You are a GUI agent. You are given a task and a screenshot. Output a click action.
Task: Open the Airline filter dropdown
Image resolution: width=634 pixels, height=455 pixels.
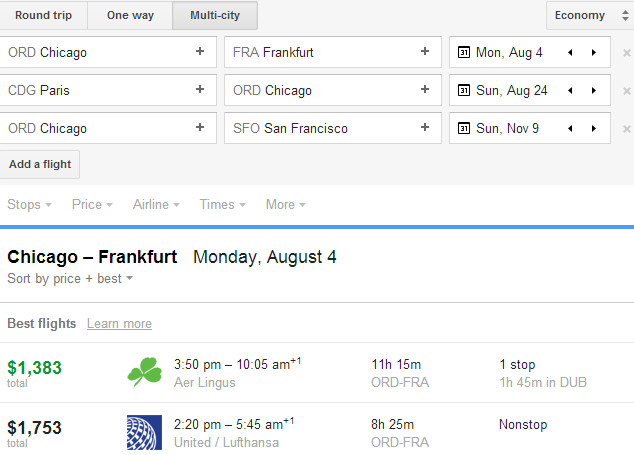(156, 204)
